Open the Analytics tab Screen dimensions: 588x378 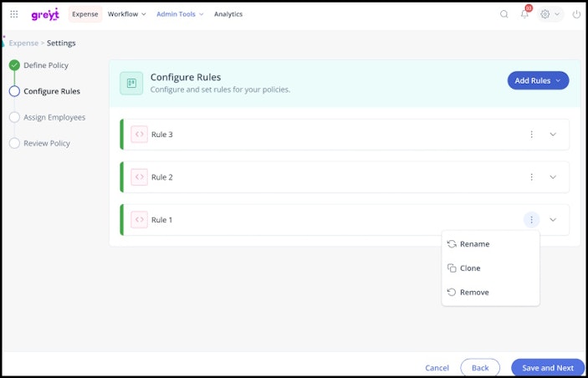tap(228, 14)
